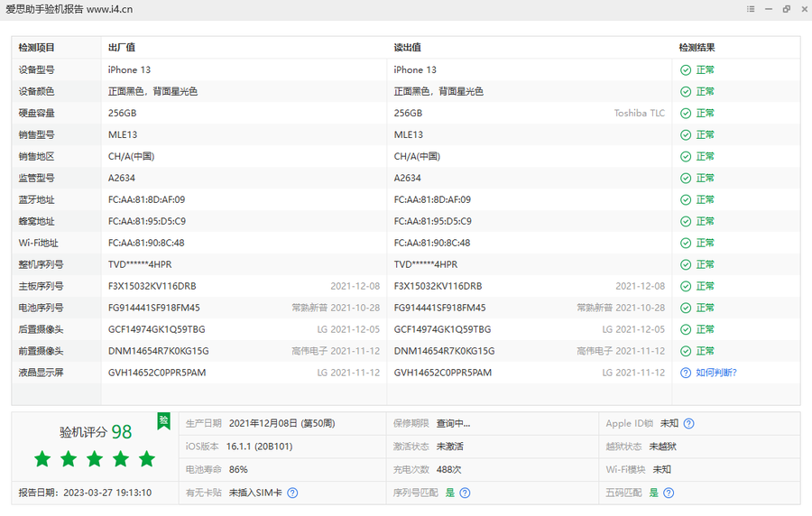812x516 pixels.
Task: Click the green 验 badge ribbon
Action: [x=163, y=420]
